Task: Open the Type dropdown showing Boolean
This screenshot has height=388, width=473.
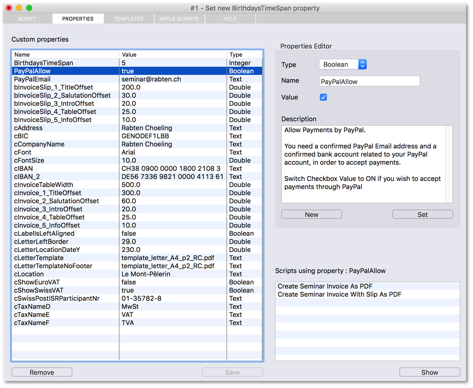Action: click(343, 64)
